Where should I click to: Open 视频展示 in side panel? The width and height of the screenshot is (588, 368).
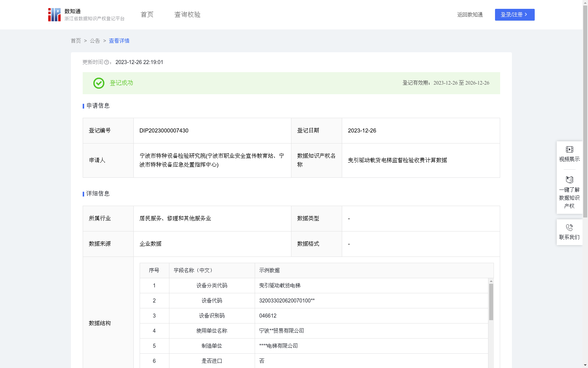(x=569, y=154)
